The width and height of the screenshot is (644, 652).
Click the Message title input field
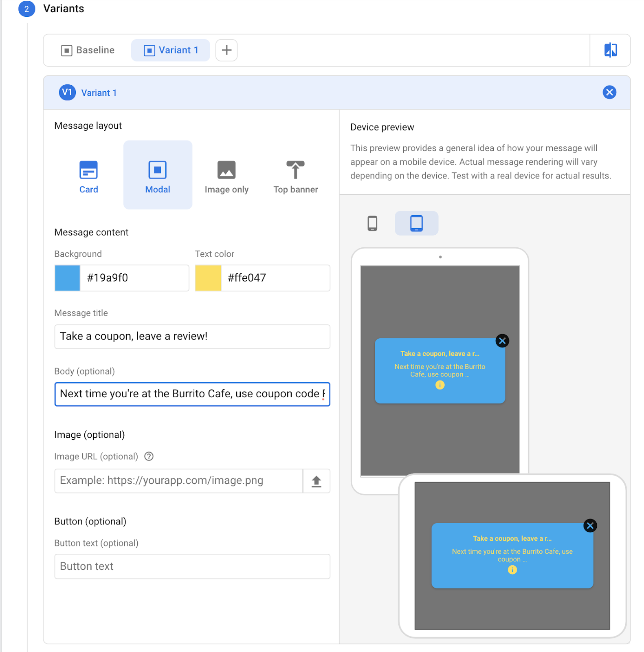pyautogui.click(x=192, y=337)
